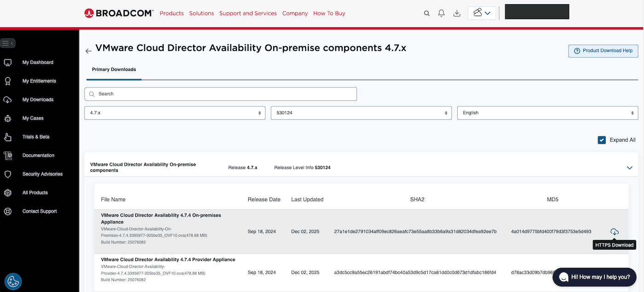Click the Product Download Help button
This screenshot has height=292, width=644.
603,51
